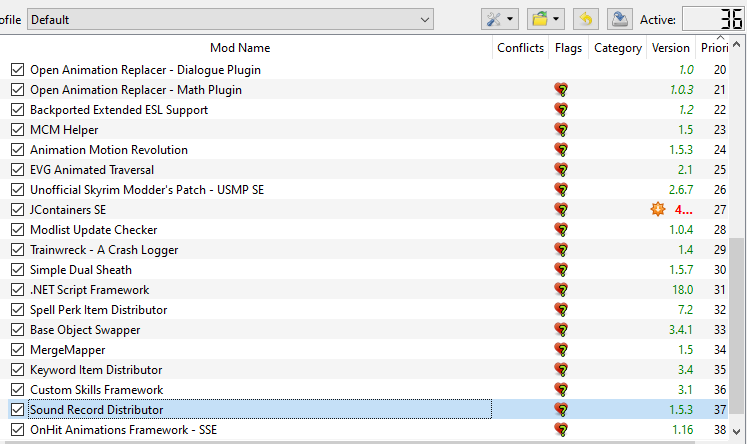Select .NET Script Framework mod name

tap(90, 290)
